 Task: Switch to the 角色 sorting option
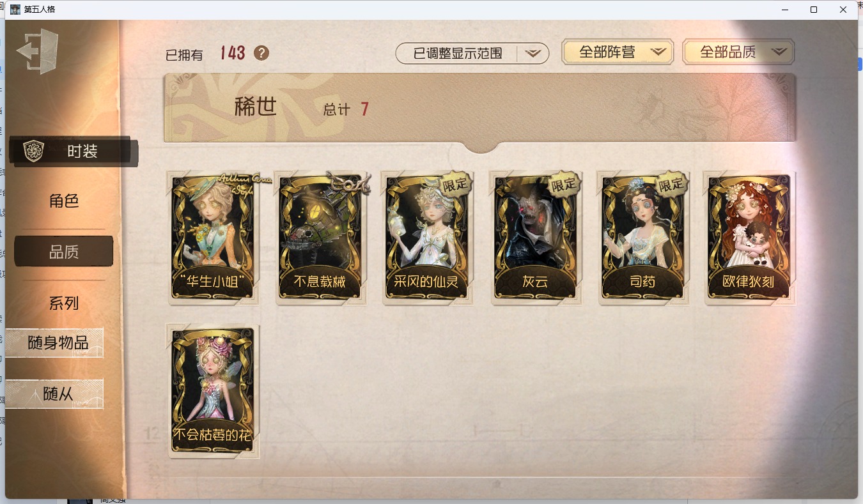(64, 201)
